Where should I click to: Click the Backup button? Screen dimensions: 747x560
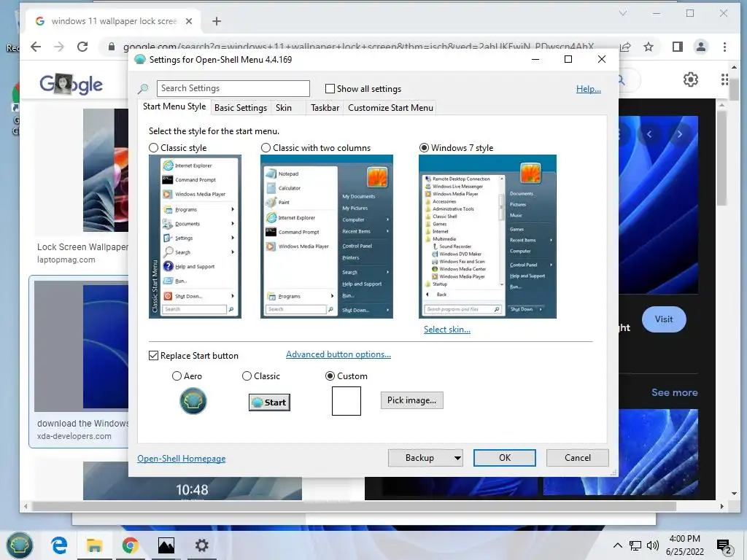419,458
